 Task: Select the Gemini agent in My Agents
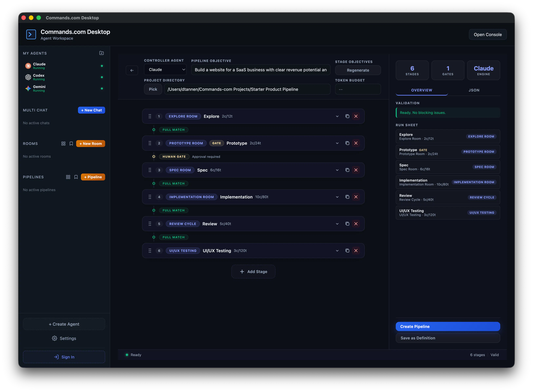[x=64, y=88]
